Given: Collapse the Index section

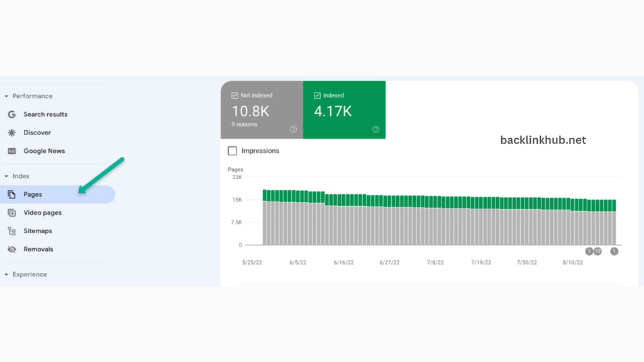Looking at the screenshot, I should tap(6, 176).
